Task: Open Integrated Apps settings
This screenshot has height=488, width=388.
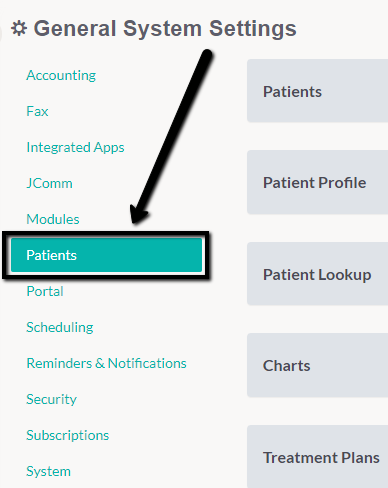Action: (75, 147)
